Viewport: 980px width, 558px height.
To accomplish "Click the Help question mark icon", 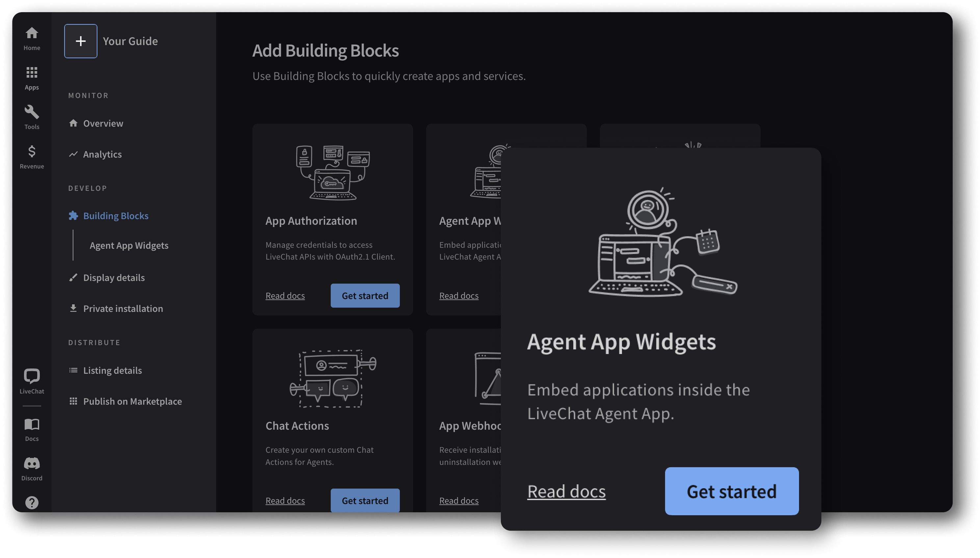I will 31,502.
